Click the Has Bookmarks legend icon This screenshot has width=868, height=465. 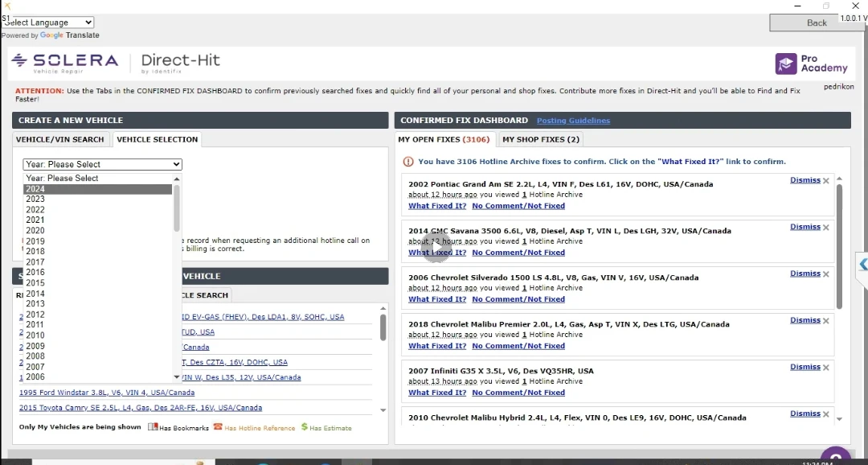pos(153,426)
